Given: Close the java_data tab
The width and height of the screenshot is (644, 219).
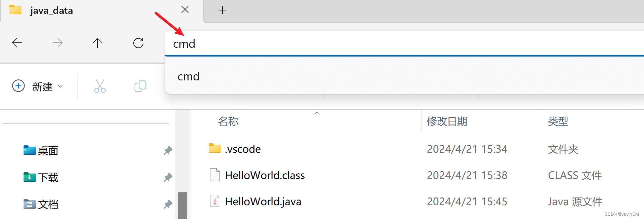Looking at the screenshot, I should click(x=185, y=9).
